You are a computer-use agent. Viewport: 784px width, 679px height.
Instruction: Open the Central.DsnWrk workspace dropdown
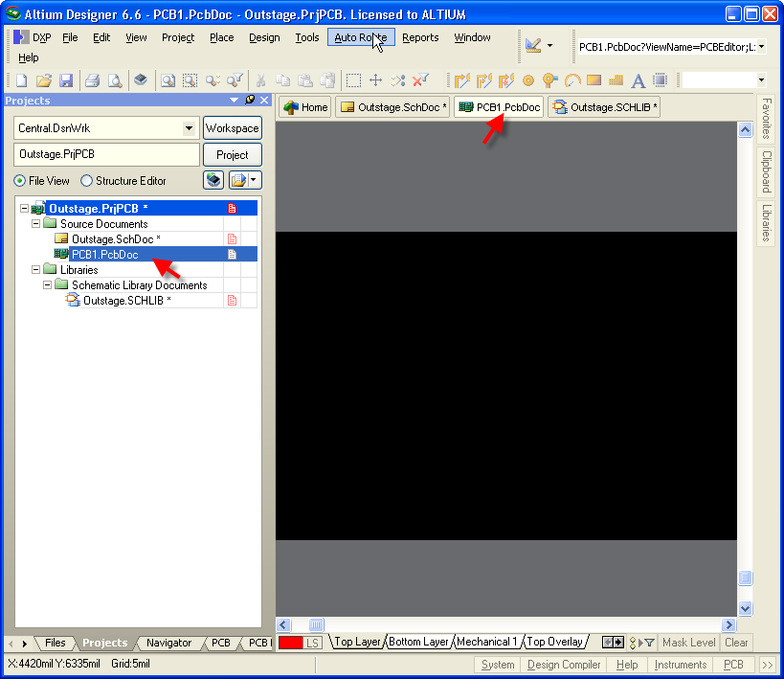(x=189, y=128)
